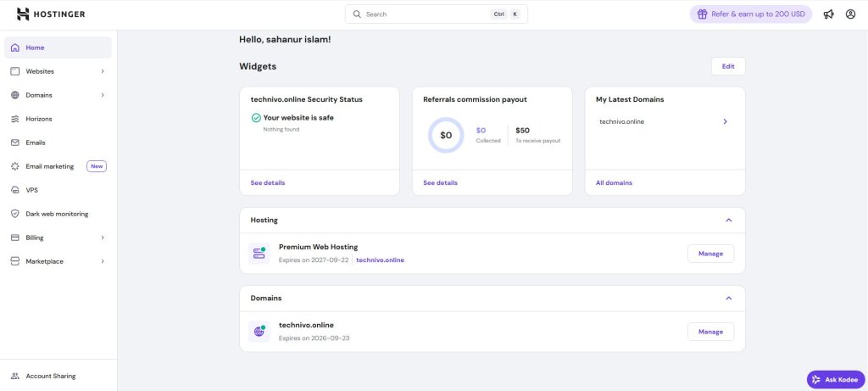
Task: Open the user profile icon
Action: point(850,14)
